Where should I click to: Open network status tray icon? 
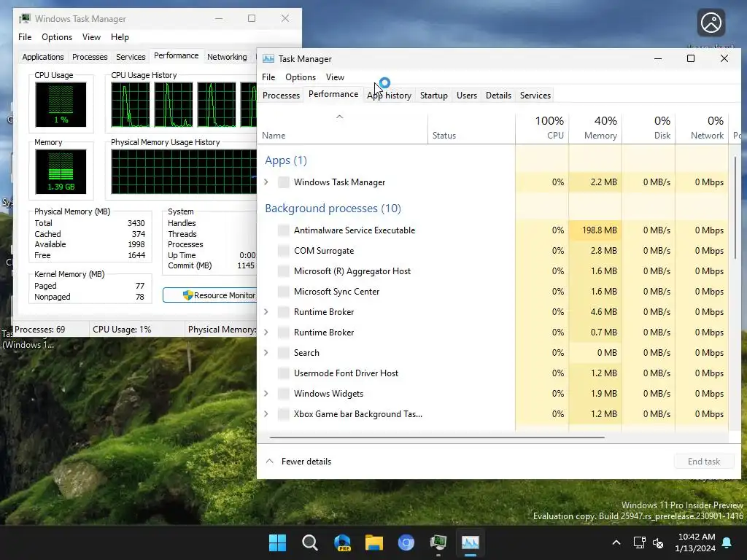click(639, 542)
